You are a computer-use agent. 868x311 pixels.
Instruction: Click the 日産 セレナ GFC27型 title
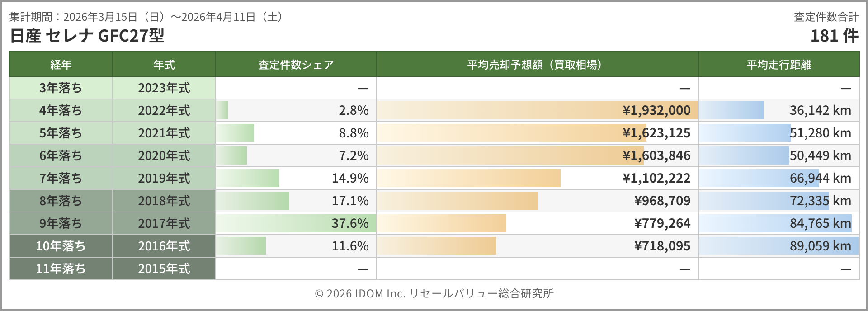(x=87, y=36)
